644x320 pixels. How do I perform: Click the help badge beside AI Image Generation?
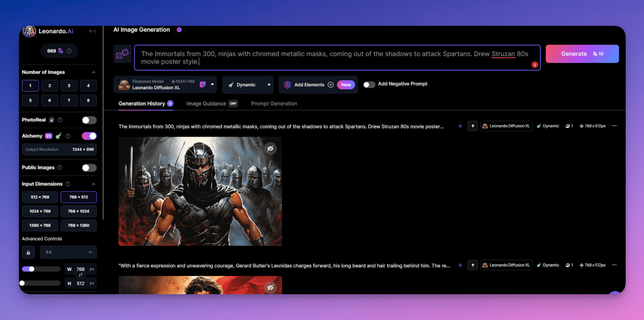point(179,30)
